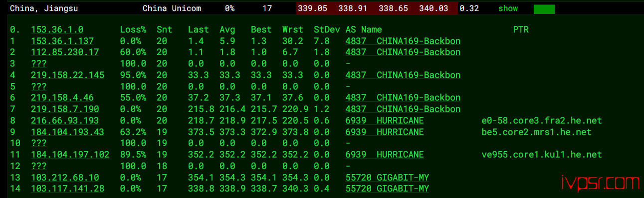Open hop 8 IP 216.66.93.193
Viewport: 644px width, 198px height.
pyautogui.click(x=65, y=120)
